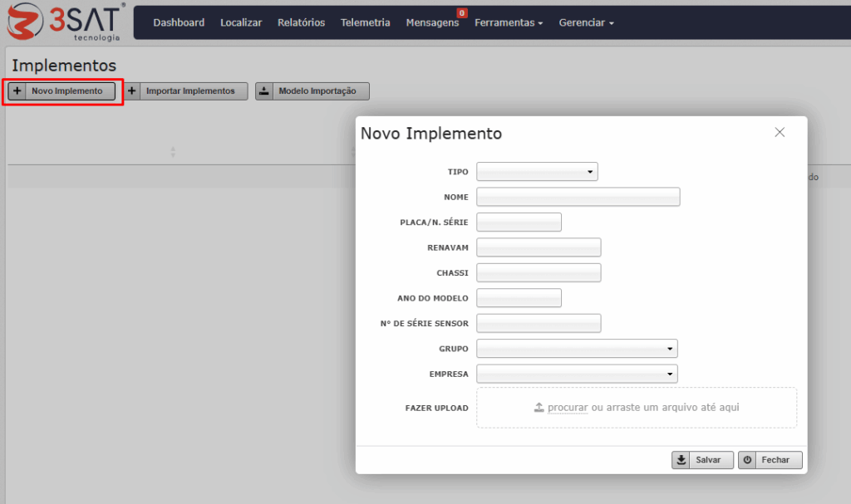Click the CHASSI input field
This screenshot has width=851, height=504.
click(x=538, y=273)
